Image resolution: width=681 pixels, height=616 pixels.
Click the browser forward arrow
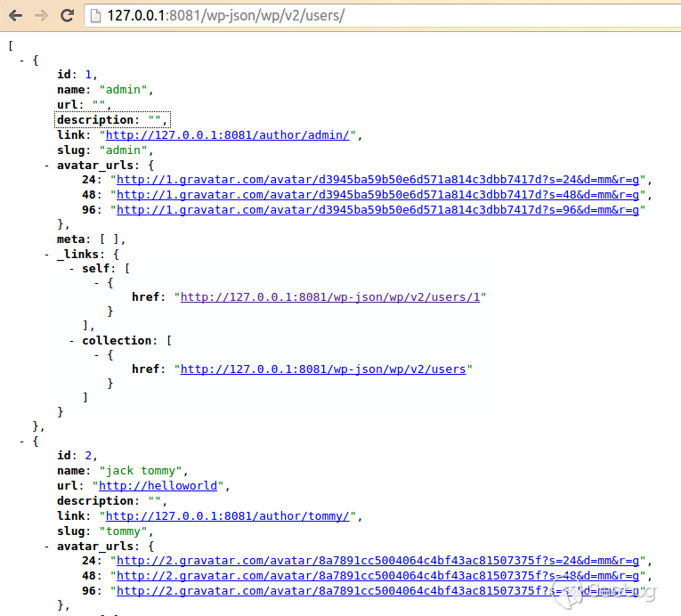[x=40, y=16]
